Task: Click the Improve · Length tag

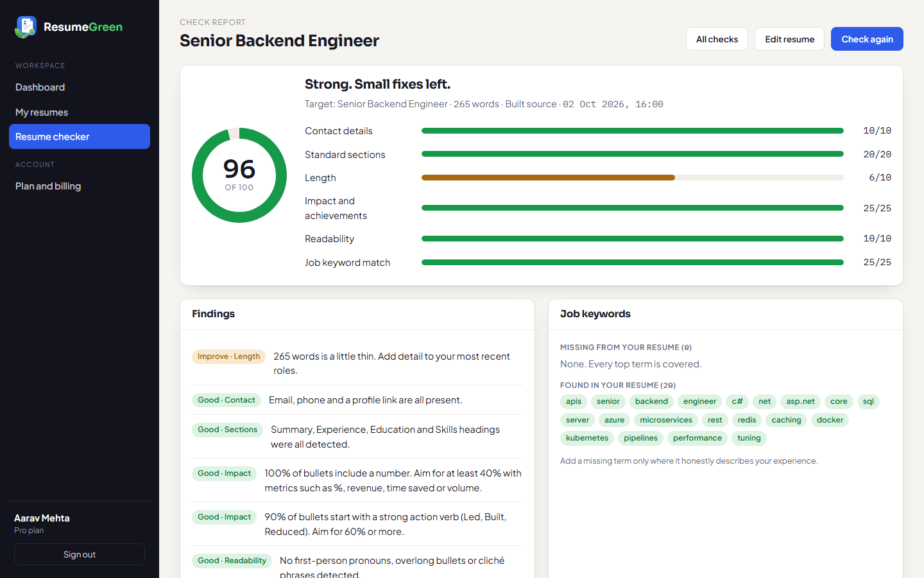Action: 228,356
